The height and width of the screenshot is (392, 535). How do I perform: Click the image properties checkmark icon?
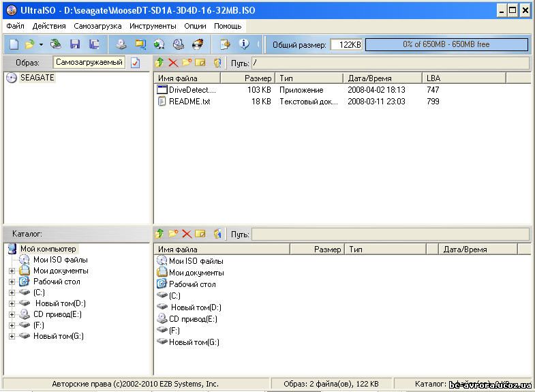coord(136,63)
